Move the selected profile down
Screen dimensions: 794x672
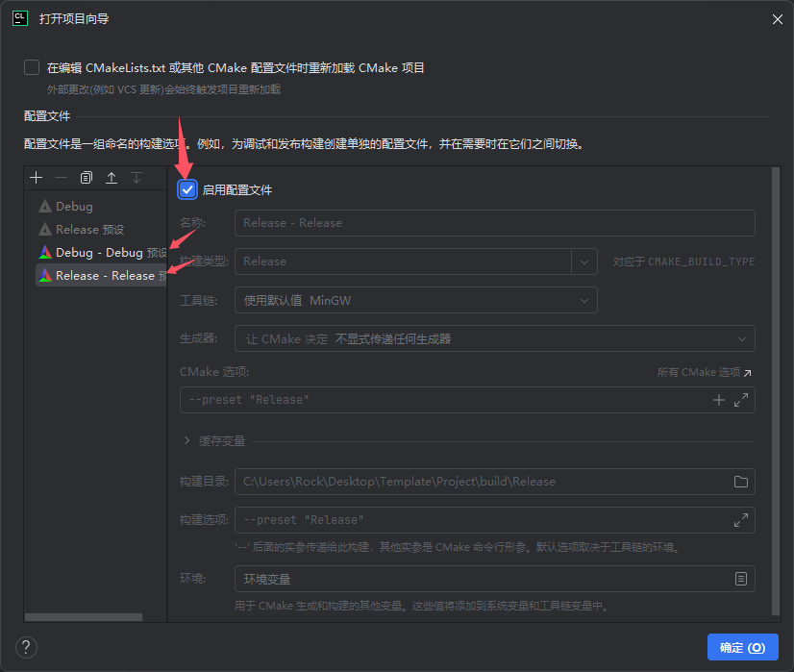[x=135, y=177]
